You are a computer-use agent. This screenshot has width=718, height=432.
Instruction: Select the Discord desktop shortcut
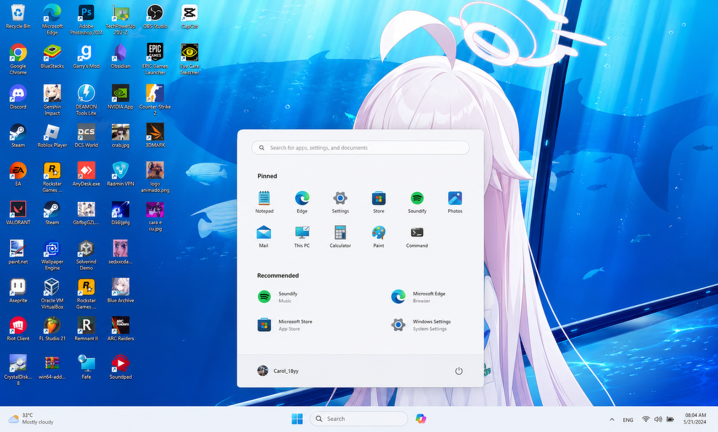[x=18, y=97]
